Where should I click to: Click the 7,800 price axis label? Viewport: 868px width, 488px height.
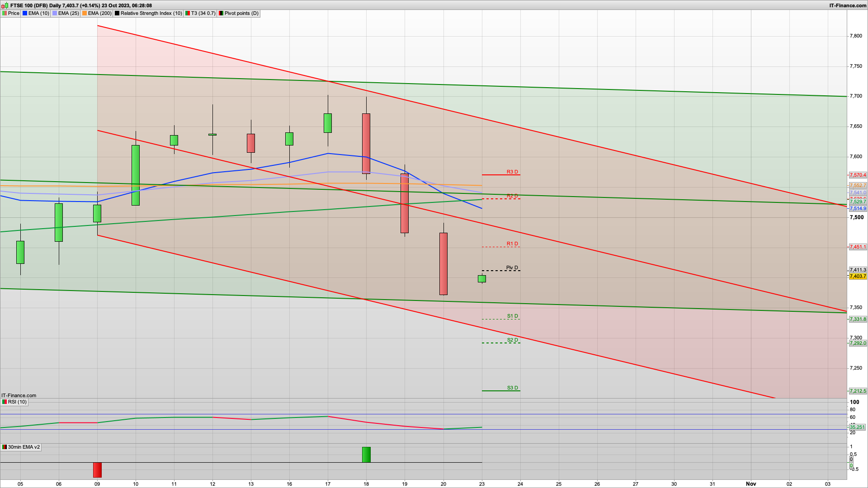(856, 36)
